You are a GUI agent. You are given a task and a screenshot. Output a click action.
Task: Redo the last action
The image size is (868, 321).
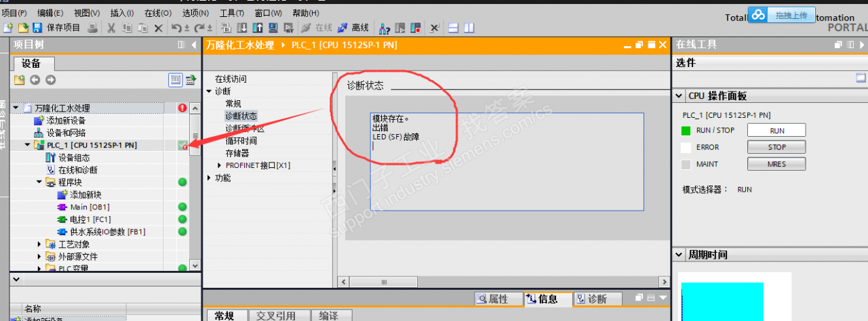[x=199, y=28]
